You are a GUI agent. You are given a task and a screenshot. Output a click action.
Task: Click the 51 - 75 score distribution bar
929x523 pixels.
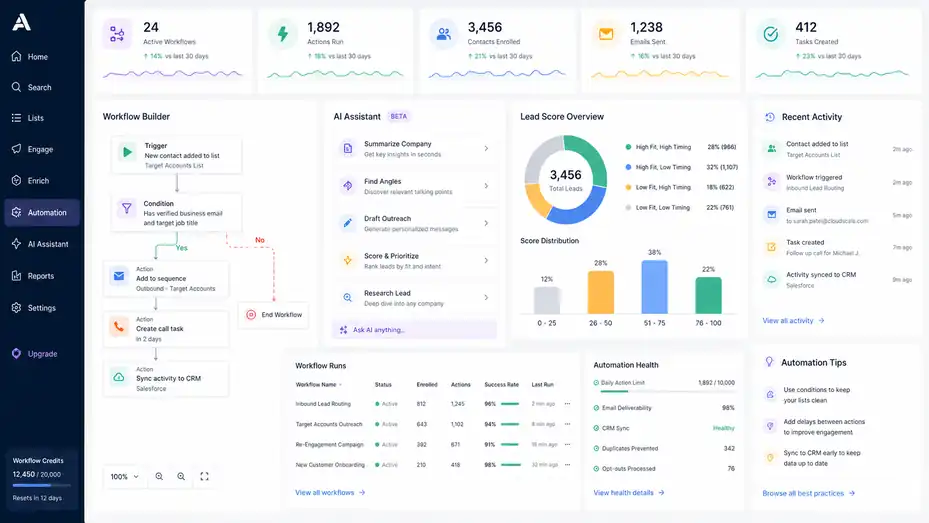coord(655,287)
